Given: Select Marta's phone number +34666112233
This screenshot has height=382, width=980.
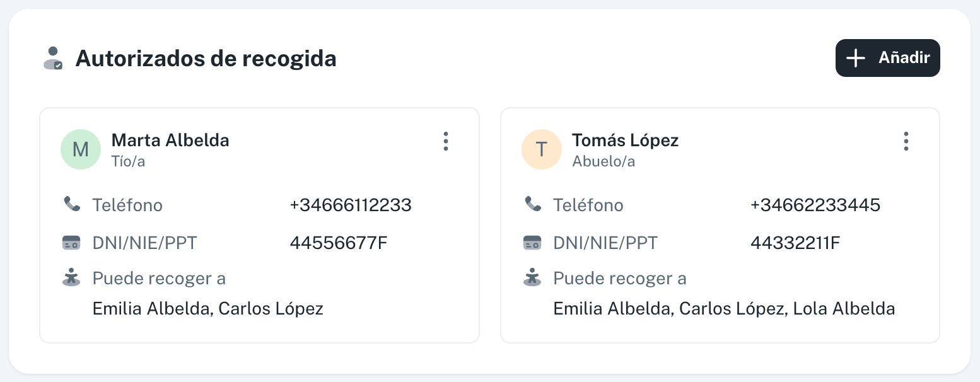Looking at the screenshot, I should (351, 205).
